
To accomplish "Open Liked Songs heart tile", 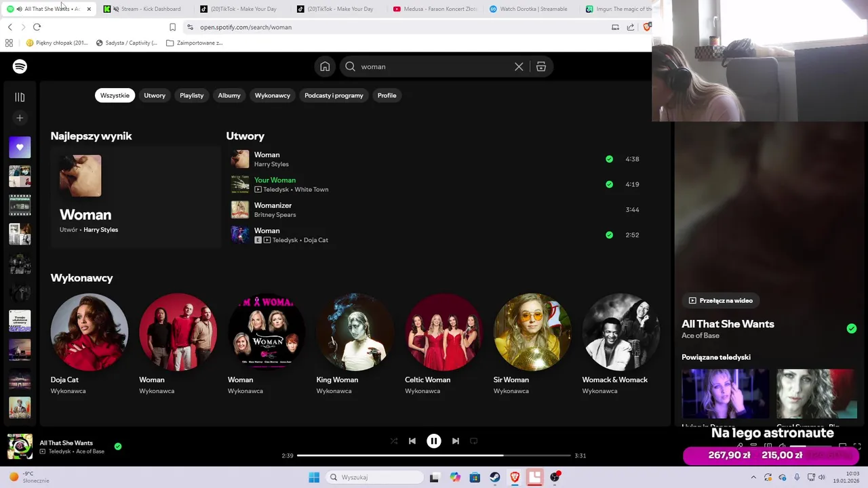I will pyautogui.click(x=20, y=147).
